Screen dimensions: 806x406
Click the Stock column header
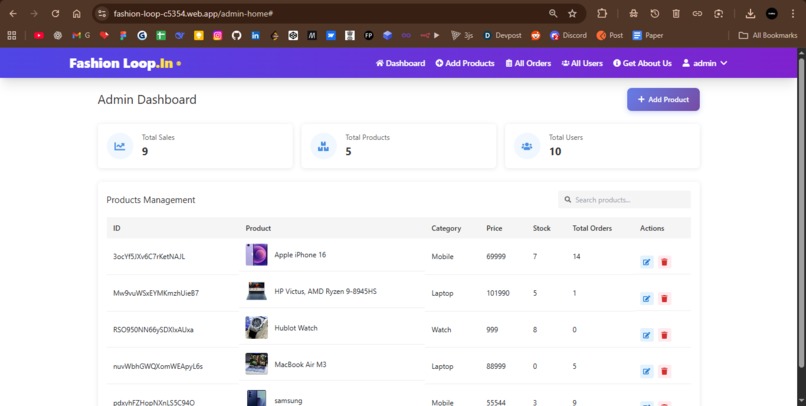click(542, 228)
